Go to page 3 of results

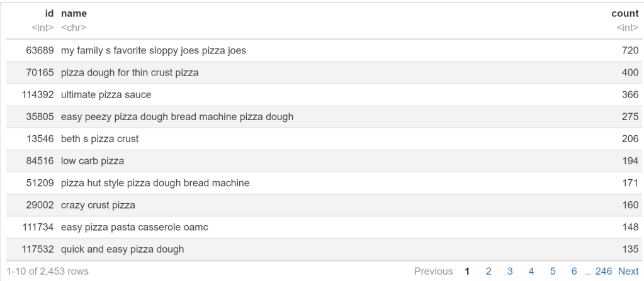510,271
